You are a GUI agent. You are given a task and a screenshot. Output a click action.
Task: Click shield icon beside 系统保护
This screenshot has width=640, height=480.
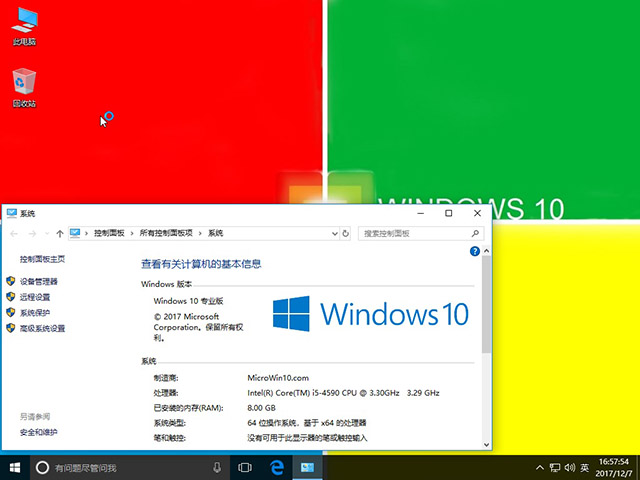(11, 312)
